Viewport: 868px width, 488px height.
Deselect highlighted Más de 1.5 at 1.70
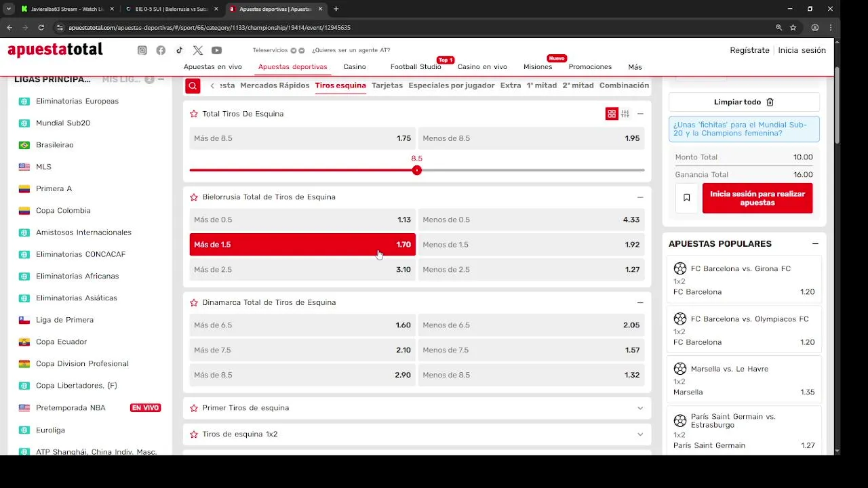click(302, 245)
